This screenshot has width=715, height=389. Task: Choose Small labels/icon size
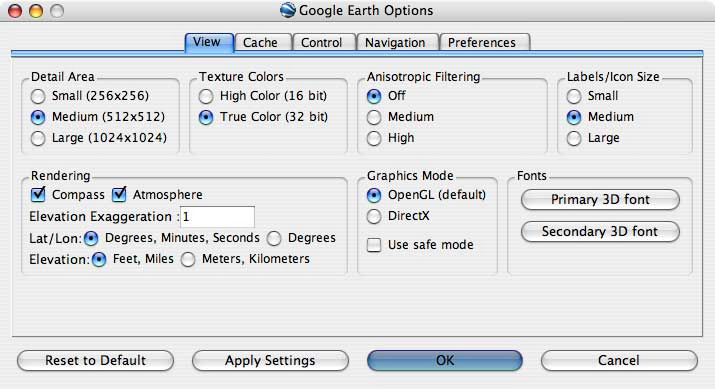(x=574, y=96)
